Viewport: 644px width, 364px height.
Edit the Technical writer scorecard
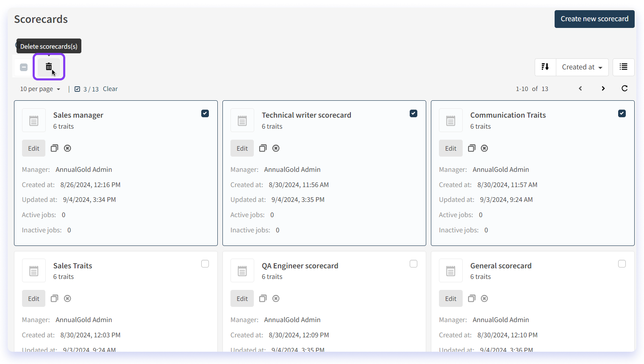[x=242, y=148]
